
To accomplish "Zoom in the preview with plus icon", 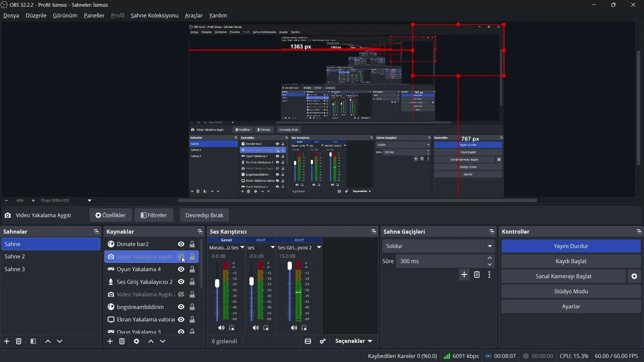I will (33, 200).
